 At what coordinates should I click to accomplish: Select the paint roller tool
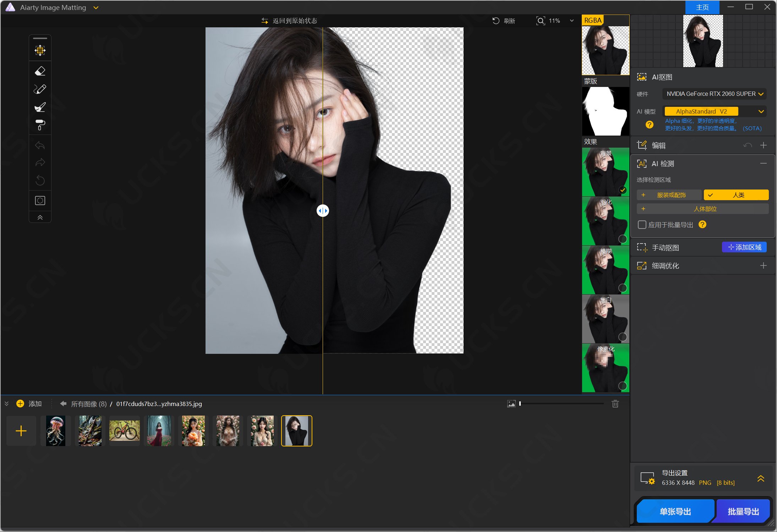40,125
